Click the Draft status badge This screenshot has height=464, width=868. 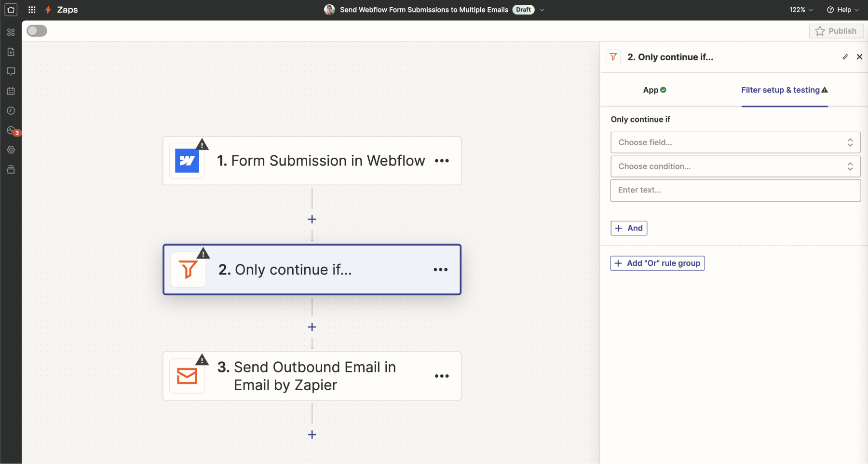[x=523, y=10]
